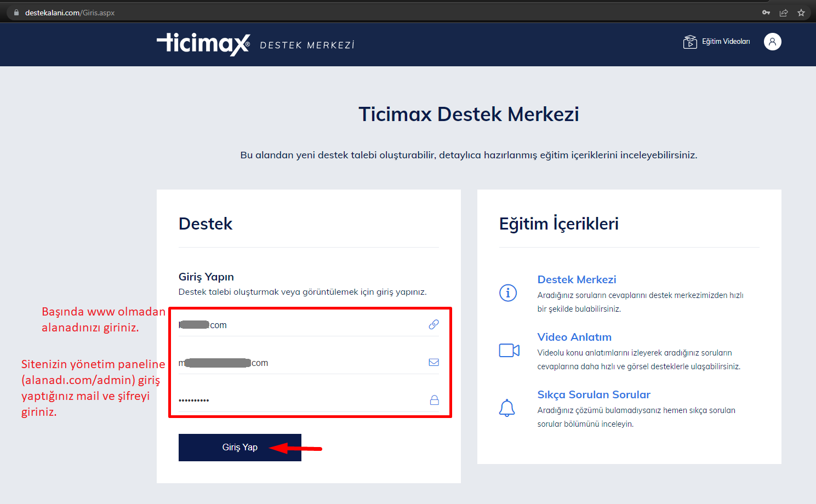
Task: Click the info circle icon beside Destek Merkezi
Action: (x=508, y=293)
